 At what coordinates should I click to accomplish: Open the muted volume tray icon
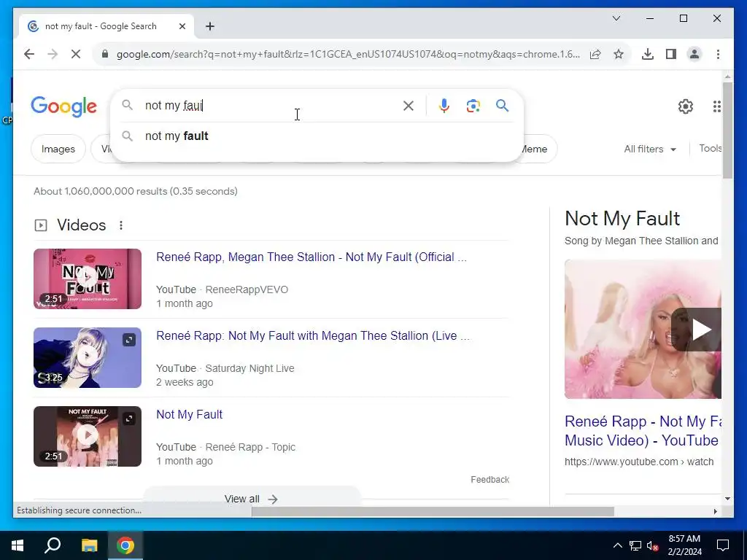click(x=652, y=545)
